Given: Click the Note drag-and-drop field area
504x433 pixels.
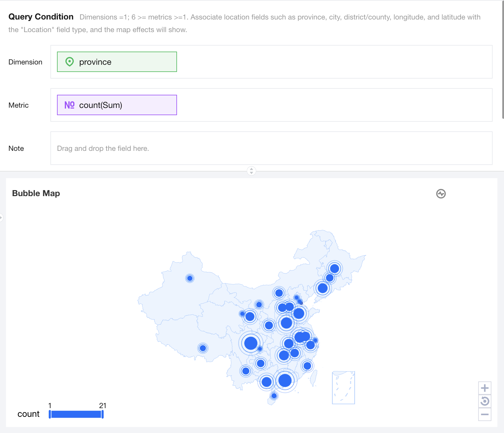Looking at the screenshot, I should (x=271, y=148).
